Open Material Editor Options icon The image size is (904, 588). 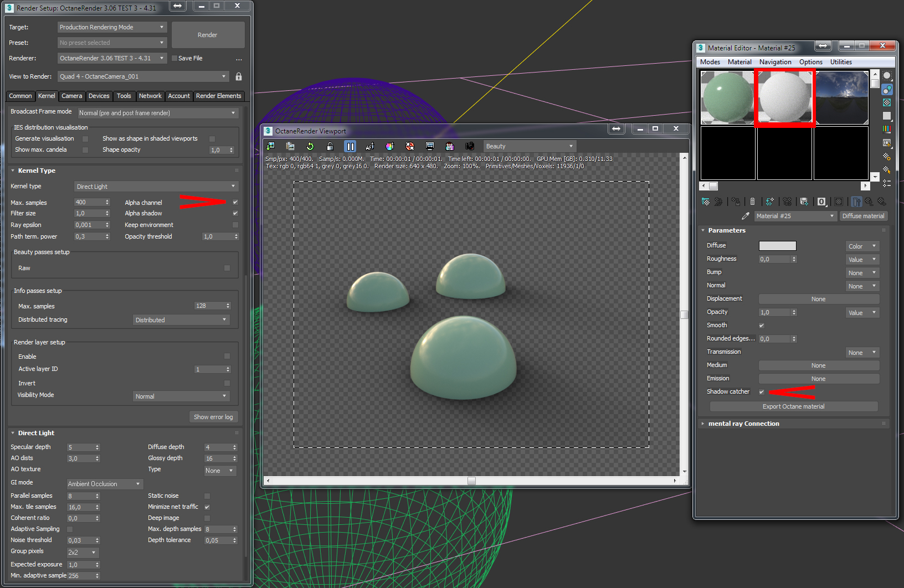click(x=887, y=157)
